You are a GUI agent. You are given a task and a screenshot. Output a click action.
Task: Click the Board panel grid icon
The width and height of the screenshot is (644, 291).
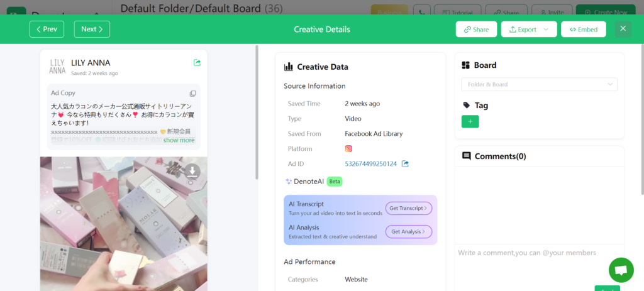(466, 65)
